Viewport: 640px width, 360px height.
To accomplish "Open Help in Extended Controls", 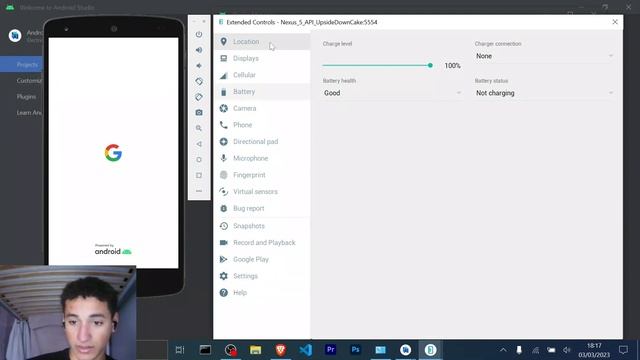I will (262, 293).
